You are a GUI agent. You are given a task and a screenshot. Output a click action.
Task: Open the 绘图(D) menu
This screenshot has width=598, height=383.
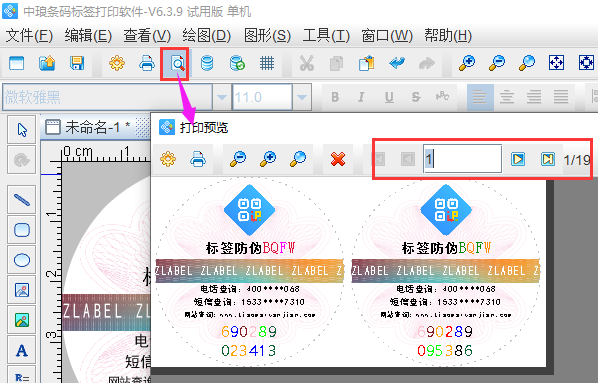(206, 36)
